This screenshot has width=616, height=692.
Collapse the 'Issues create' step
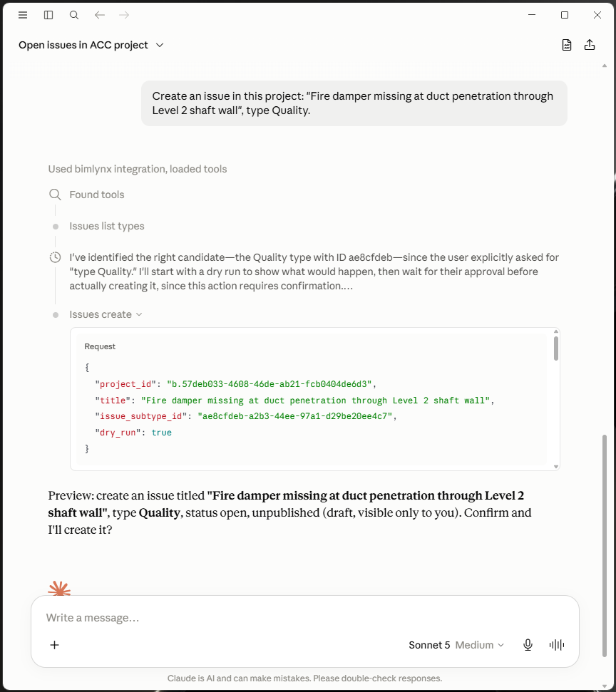point(106,314)
